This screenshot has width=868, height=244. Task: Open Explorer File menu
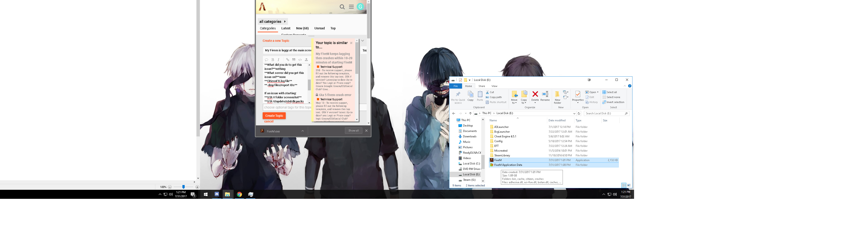pyautogui.click(x=455, y=86)
